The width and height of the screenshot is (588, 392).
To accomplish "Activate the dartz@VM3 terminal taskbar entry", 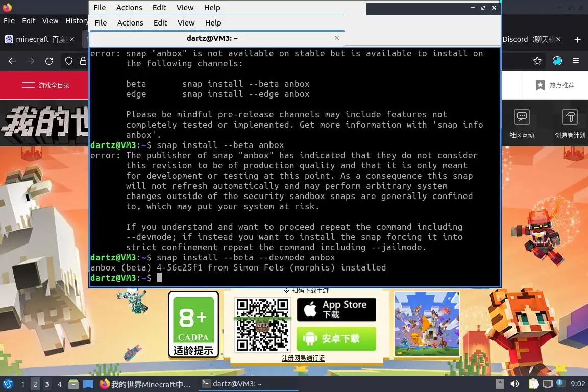I will [248, 384].
